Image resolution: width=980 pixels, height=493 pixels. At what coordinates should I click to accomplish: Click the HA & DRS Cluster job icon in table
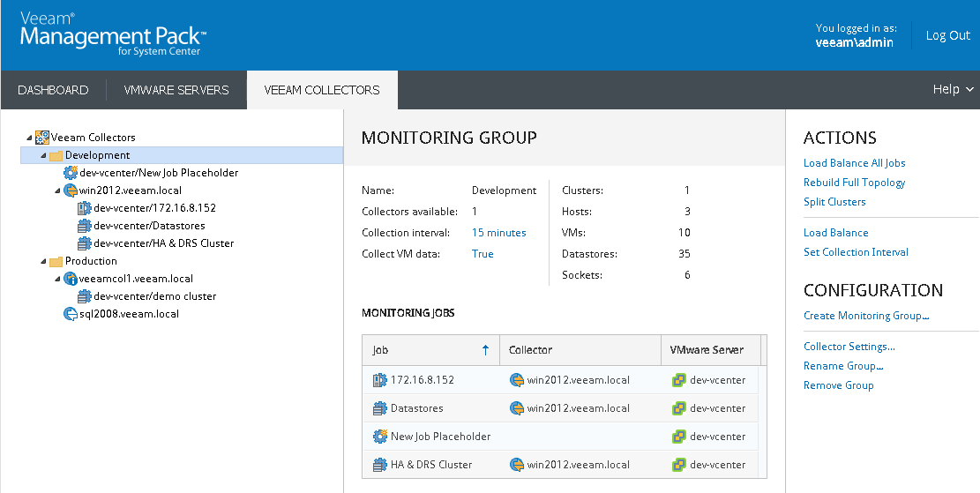coord(380,465)
